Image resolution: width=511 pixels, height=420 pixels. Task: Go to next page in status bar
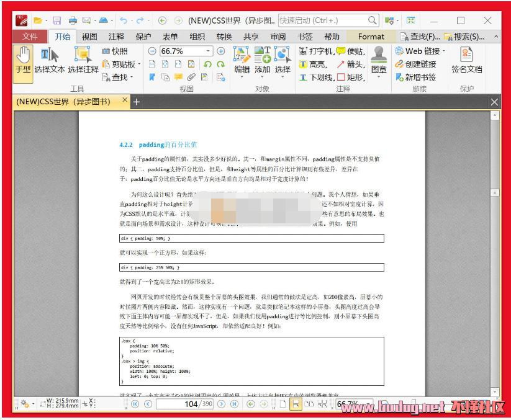(222, 404)
